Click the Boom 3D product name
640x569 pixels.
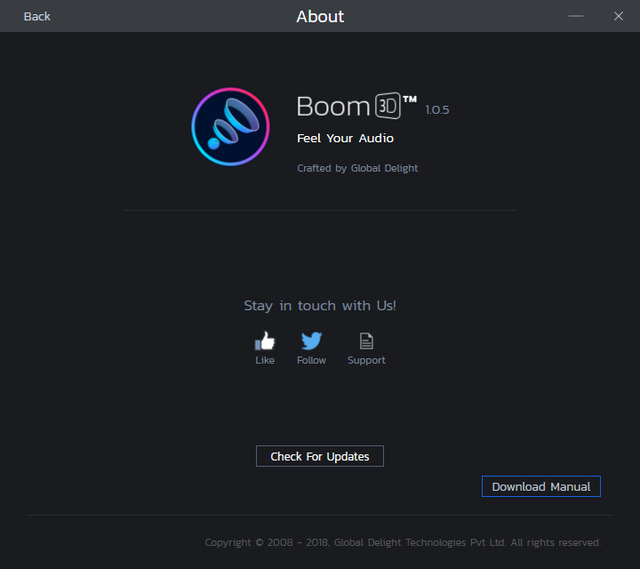click(x=356, y=106)
